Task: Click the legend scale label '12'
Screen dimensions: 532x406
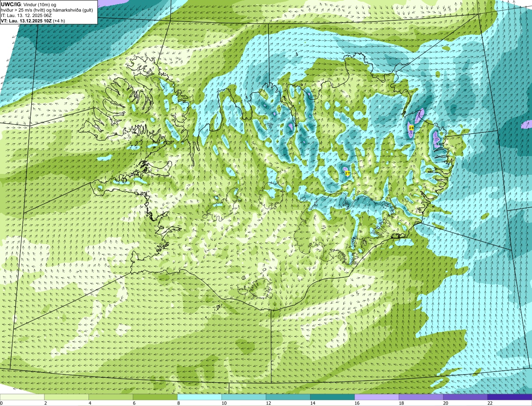Action: (268, 403)
